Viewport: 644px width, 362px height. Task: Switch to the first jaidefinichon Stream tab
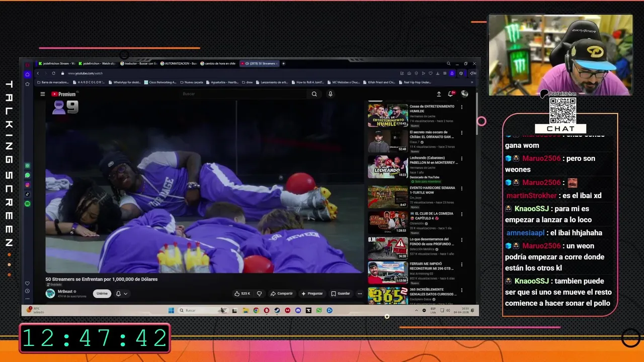point(56,63)
